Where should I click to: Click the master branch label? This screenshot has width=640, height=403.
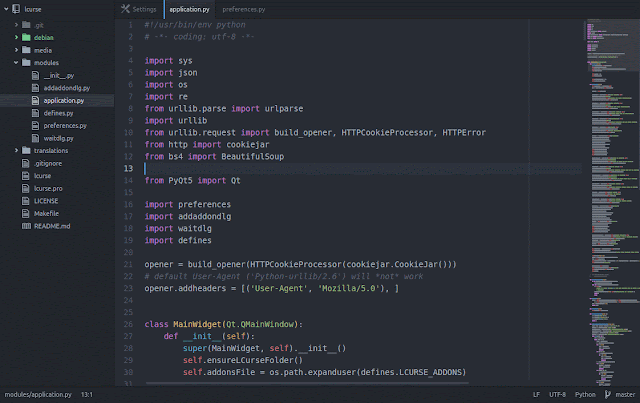tap(625, 394)
